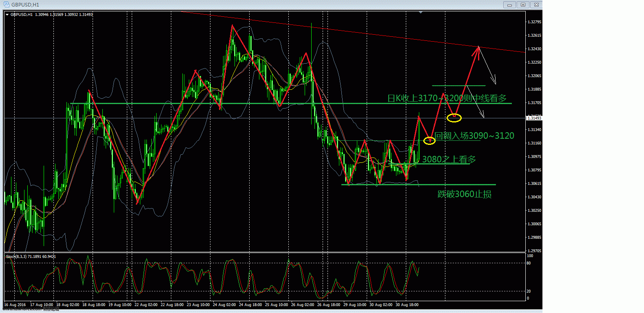Screen dimensions: 644x313
Task: Click the 25 Aug 10:00 time axis label
Action: point(277,305)
